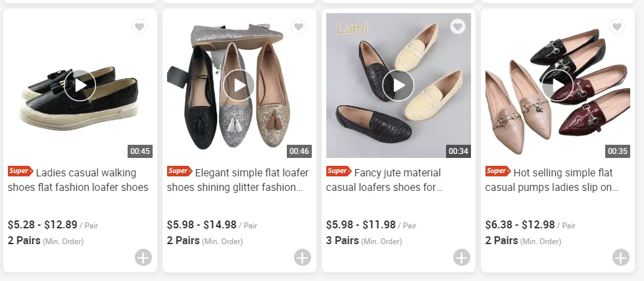The height and width of the screenshot is (281, 644).
Task: Click the 00:34 video duration label
Action: [x=458, y=151]
